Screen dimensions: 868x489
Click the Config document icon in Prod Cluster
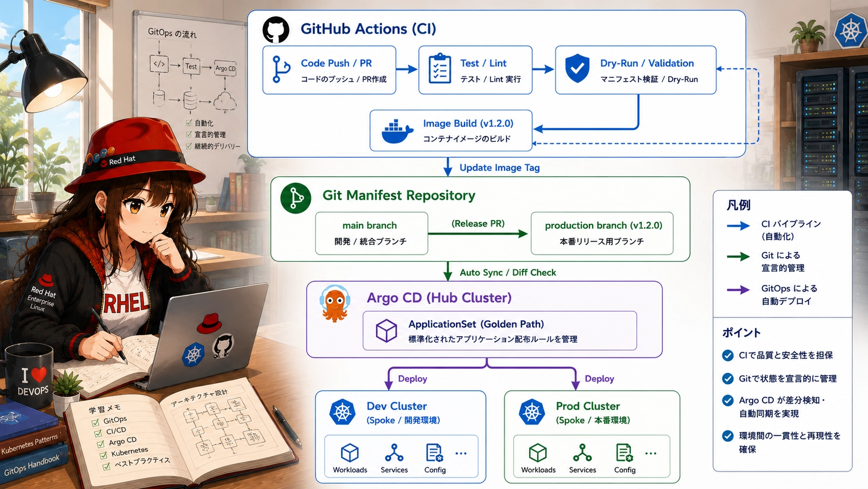(624, 453)
